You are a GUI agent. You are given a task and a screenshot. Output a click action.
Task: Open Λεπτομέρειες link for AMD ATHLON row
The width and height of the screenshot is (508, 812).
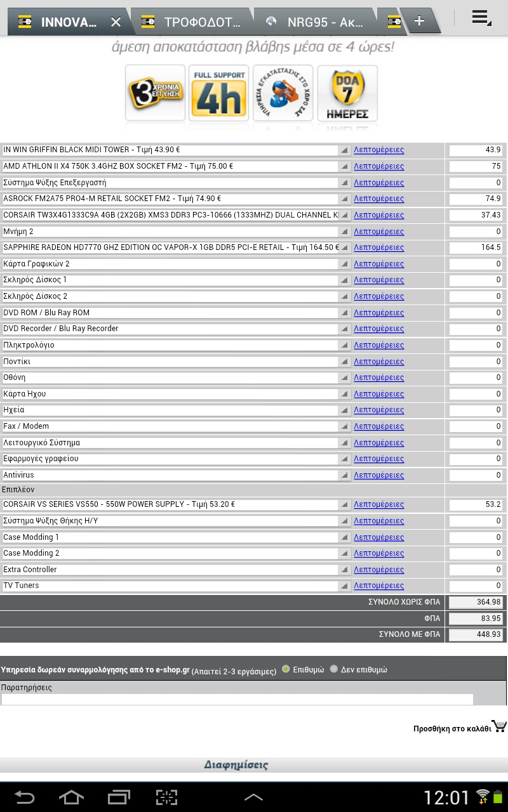(379, 166)
